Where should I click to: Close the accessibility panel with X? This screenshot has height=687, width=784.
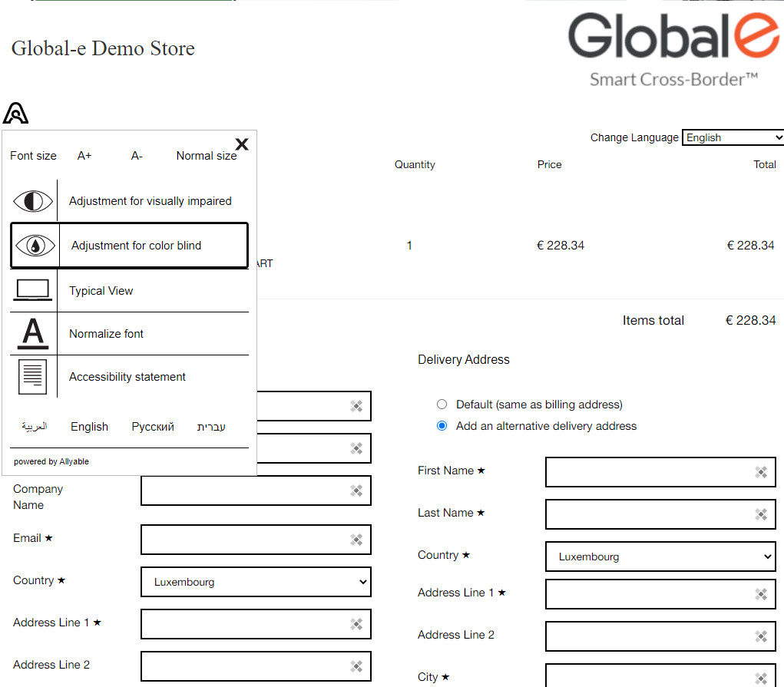click(x=241, y=144)
